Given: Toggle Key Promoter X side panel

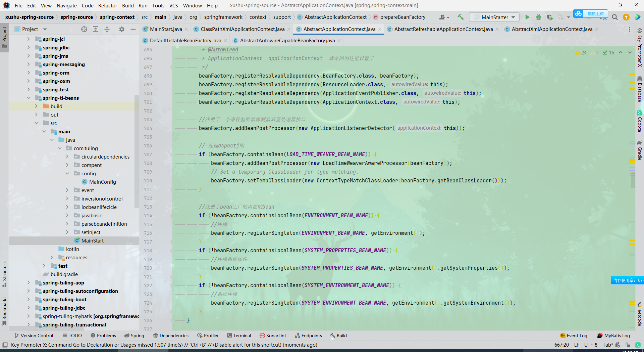Looking at the screenshot, I should click(x=640, y=48).
